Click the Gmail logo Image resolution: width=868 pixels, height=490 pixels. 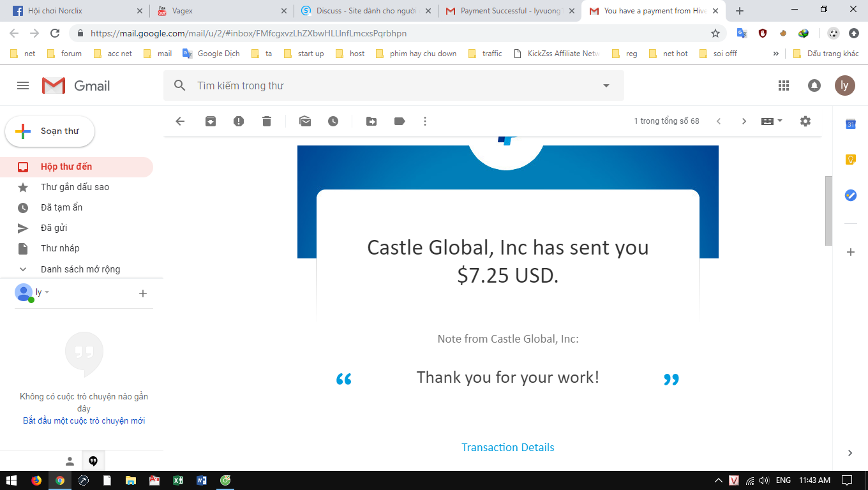76,85
